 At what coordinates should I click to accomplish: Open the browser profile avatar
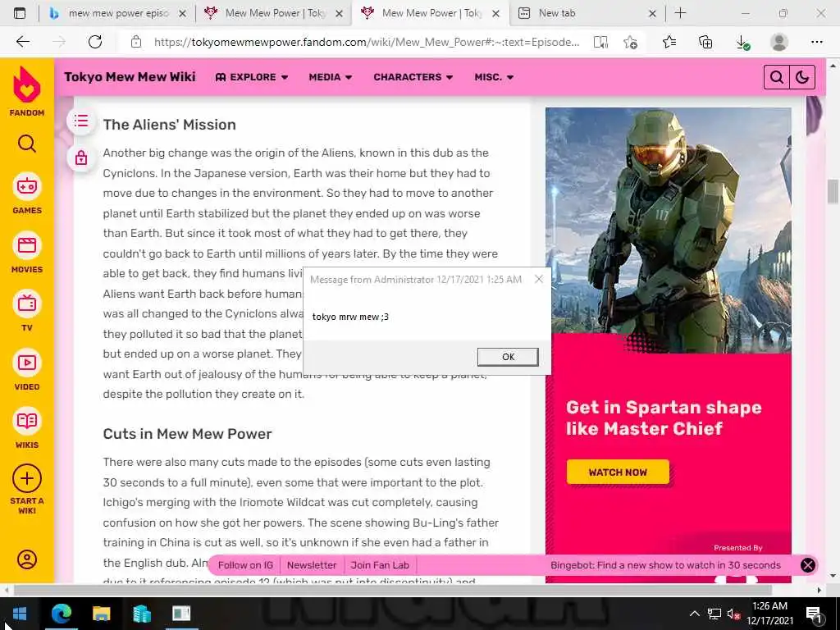[779, 42]
